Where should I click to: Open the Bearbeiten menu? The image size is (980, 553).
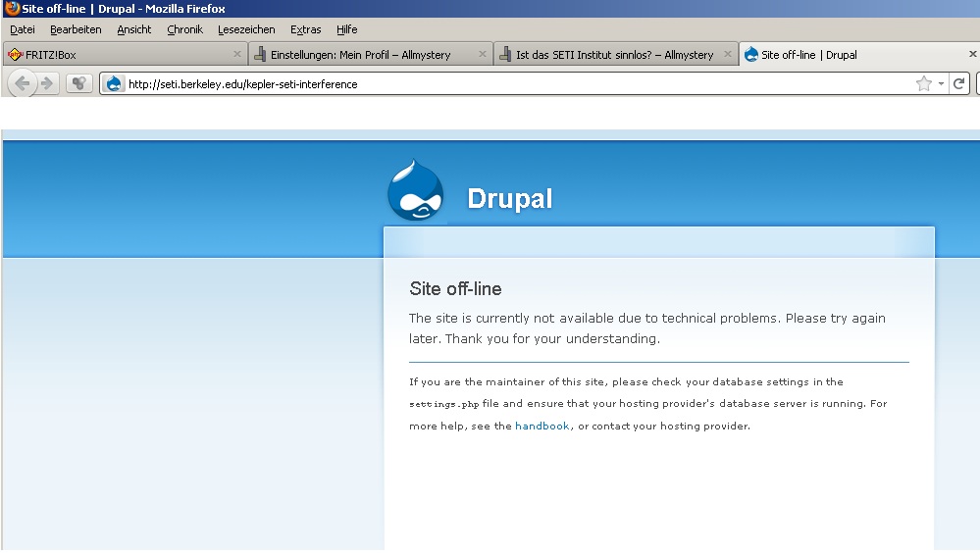click(x=76, y=29)
